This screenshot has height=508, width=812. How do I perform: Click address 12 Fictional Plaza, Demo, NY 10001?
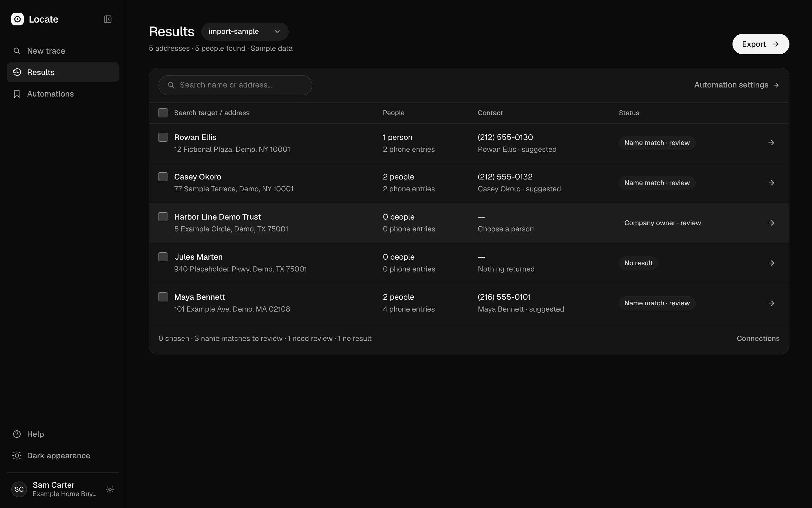pos(232,149)
